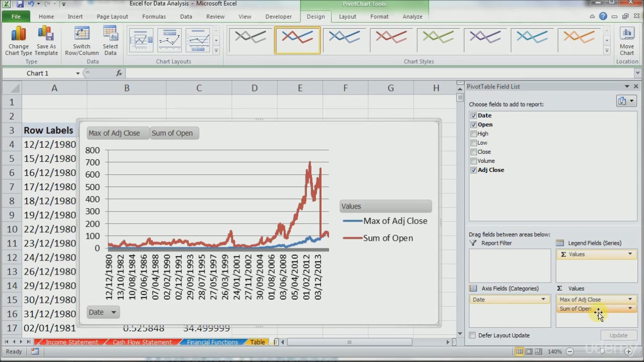Image resolution: width=644 pixels, height=362 pixels.
Task: Open Max of Adj Close dropdown in Values area
Action: tap(630, 299)
